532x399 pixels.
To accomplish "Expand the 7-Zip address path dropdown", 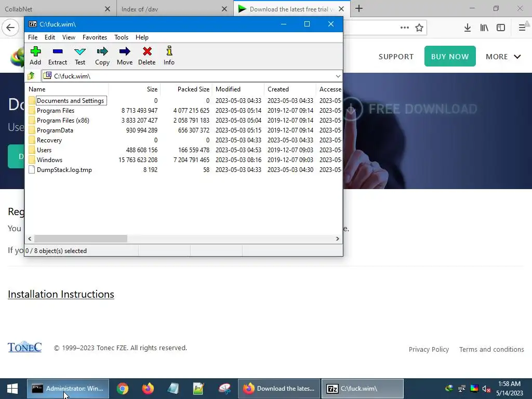I will [x=338, y=76].
